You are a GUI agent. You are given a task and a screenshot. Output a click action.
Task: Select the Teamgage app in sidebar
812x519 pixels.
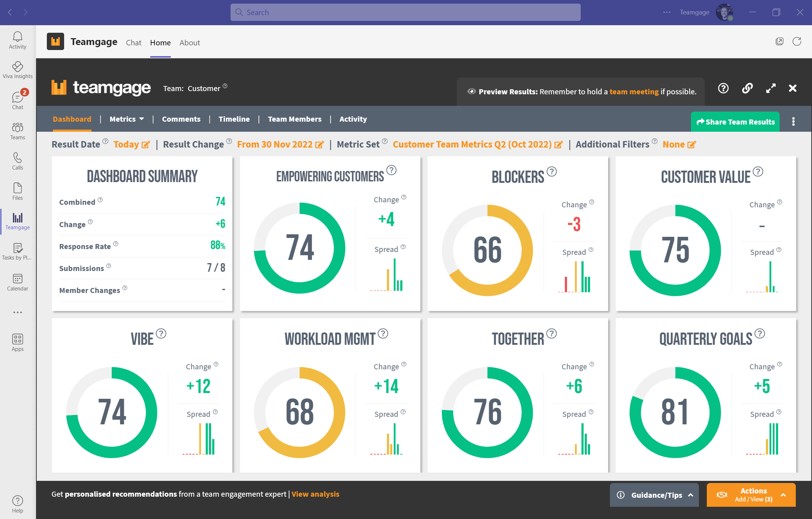point(17,221)
